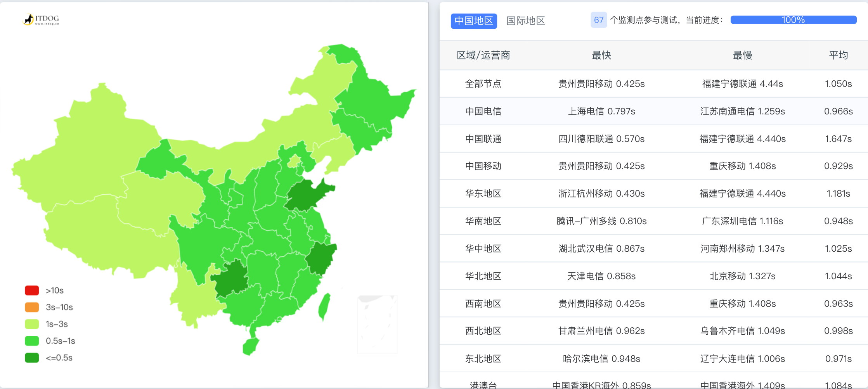Click the 最慢 column header
Image resolution: width=868 pixels, height=389 pixels.
tap(742, 55)
